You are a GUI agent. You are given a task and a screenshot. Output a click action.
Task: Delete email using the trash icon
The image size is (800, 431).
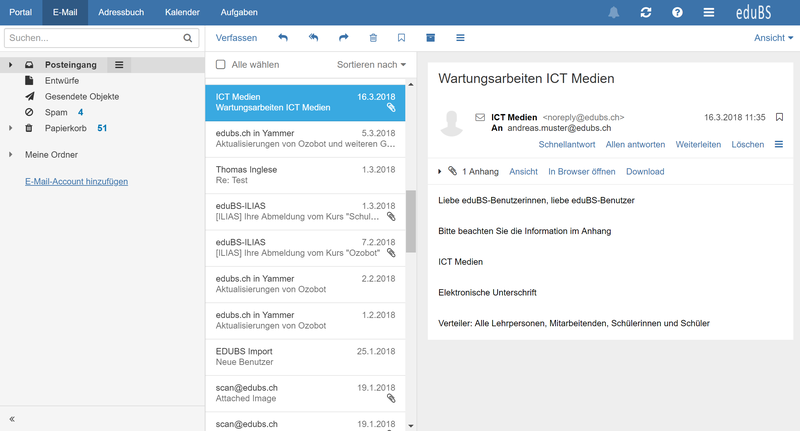point(373,38)
